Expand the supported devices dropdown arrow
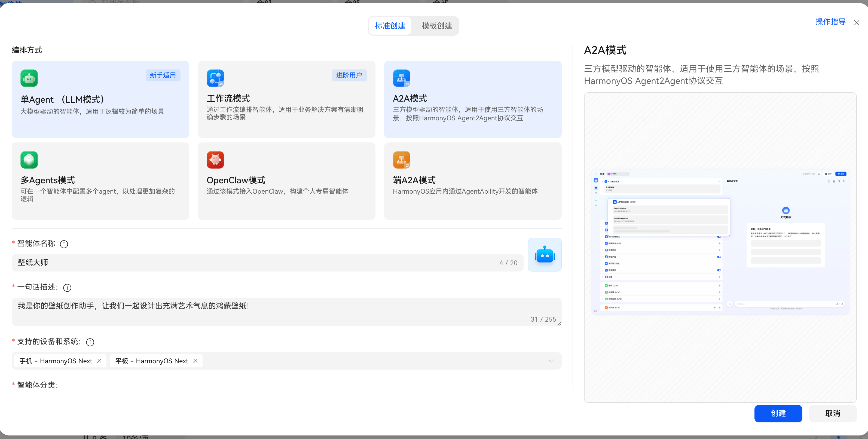The image size is (868, 439). pyautogui.click(x=551, y=361)
